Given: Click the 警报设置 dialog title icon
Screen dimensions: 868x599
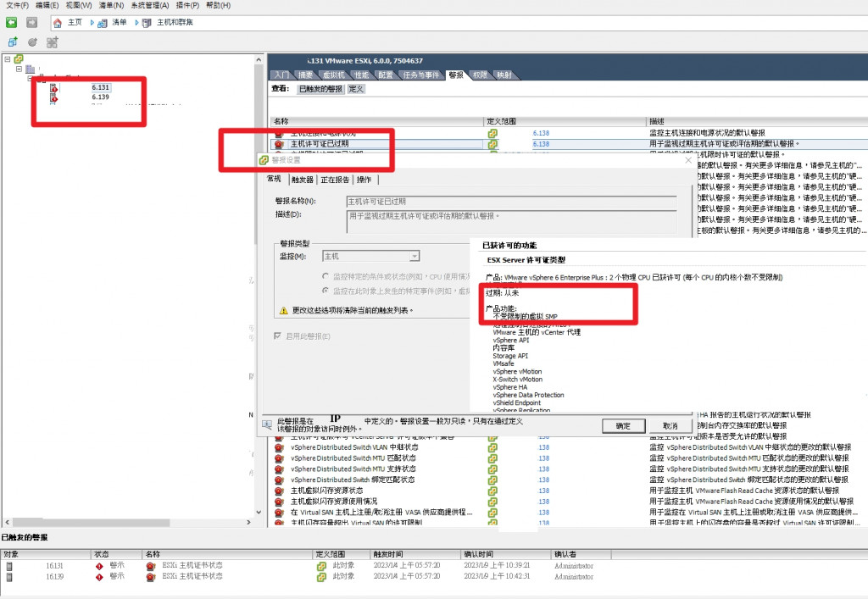Looking at the screenshot, I should pos(264,160).
